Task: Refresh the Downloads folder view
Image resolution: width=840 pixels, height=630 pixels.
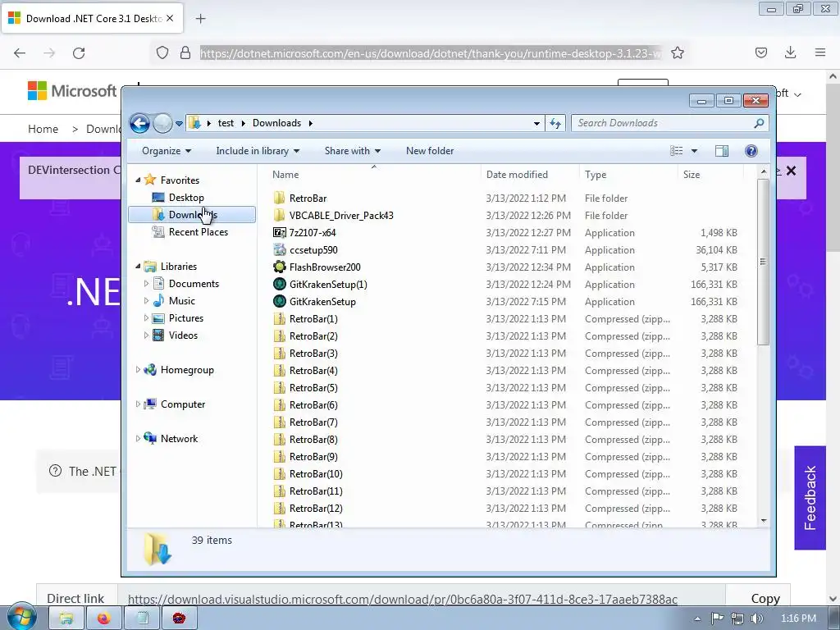Action: (555, 123)
